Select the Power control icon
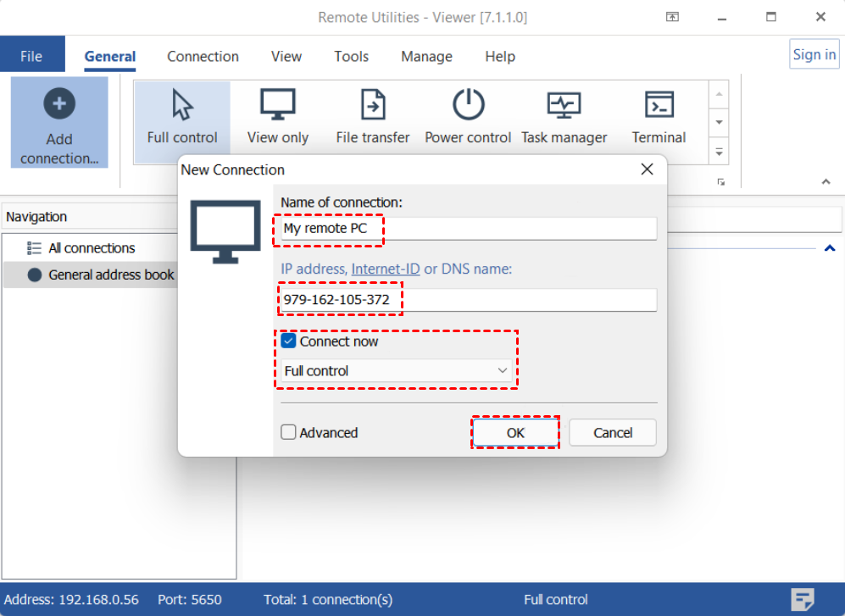The width and height of the screenshot is (845, 616). 468,106
